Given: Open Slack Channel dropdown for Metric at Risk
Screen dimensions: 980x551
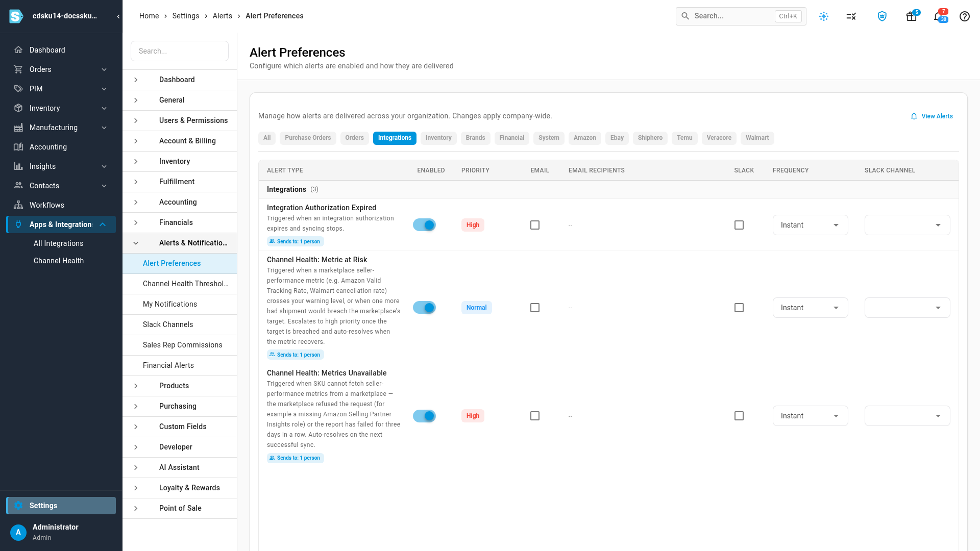Looking at the screenshot, I should 908,308.
